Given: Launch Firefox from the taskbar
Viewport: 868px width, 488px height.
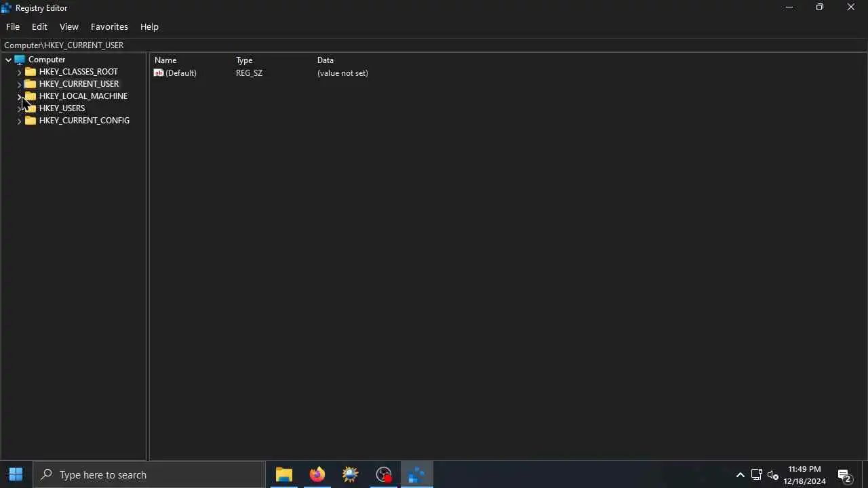Looking at the screenshot, I should click(x=317, y=474).
